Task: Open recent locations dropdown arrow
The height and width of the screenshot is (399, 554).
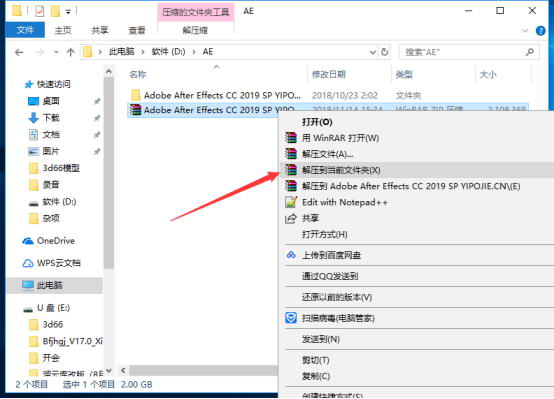Action: (56, 52)
